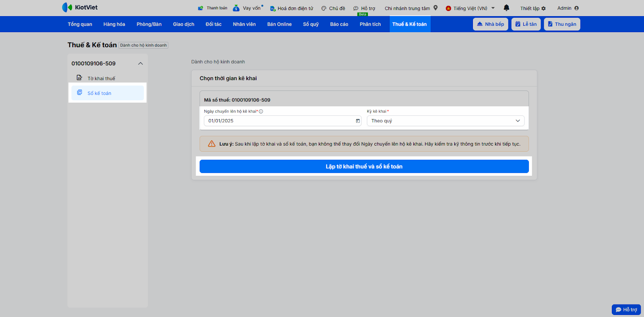Open the Chủ đề theme picker
The height and width of the screenshot is (317, 644).
tap(333, 8)
